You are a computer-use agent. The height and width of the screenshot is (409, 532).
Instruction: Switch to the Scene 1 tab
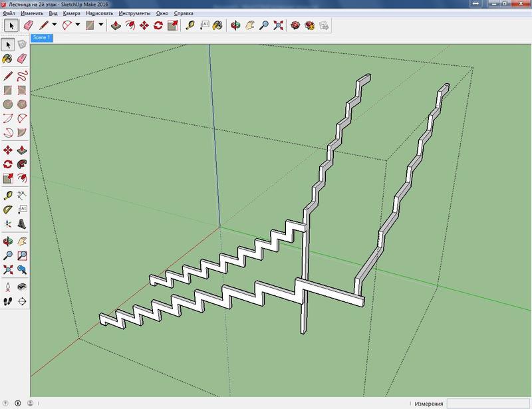pyautogui.click(x=41, y=38)
